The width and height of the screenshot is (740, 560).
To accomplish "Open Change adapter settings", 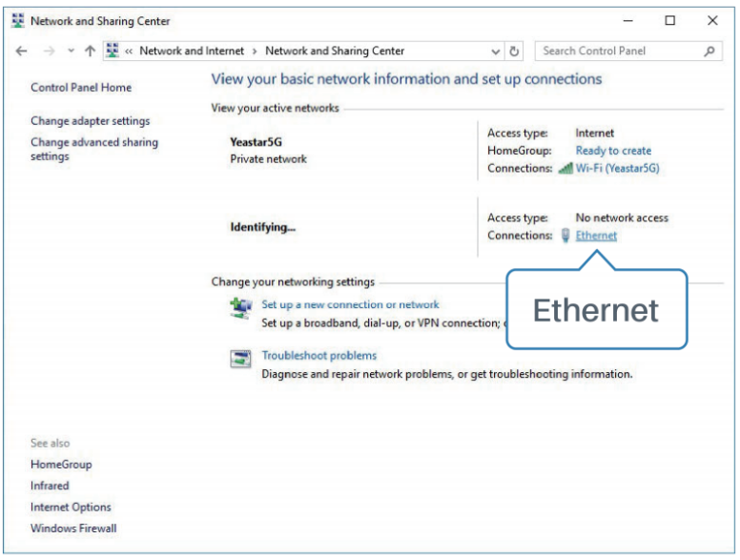I will 91,121.
